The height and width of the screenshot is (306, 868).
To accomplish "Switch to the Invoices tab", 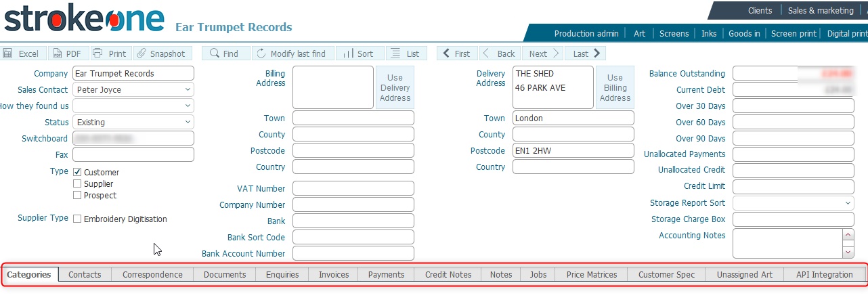I will coord(334,274).
